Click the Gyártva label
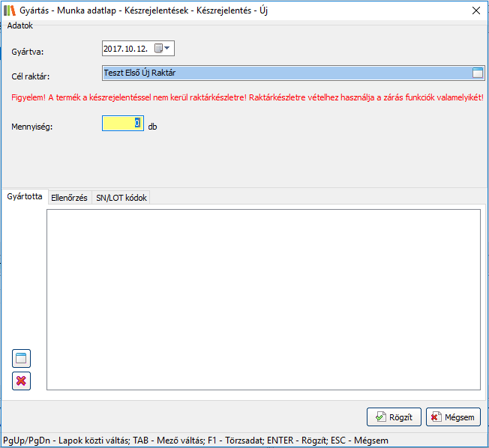The width and height of the screenshot is (489, 448). pos(28,52)
